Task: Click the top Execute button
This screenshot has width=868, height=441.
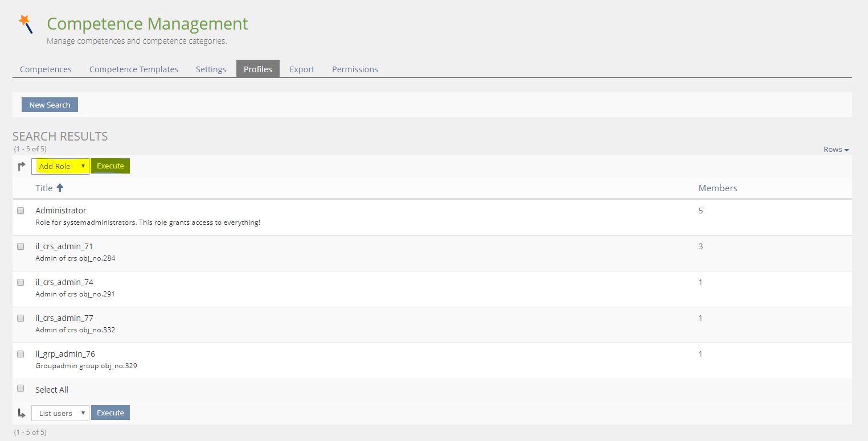Action: pyautogui.click(x=110, y=166)
